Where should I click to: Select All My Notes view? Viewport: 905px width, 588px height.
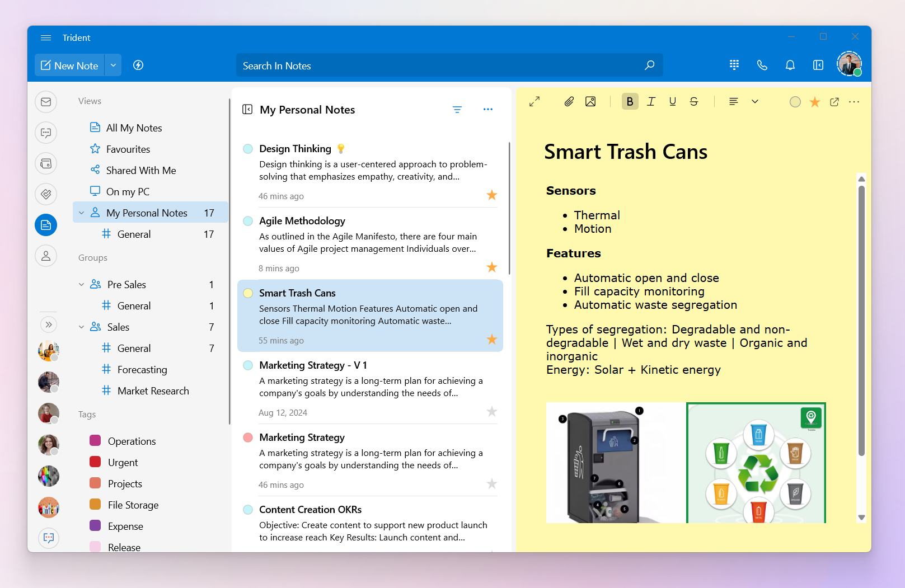point(134,128)
